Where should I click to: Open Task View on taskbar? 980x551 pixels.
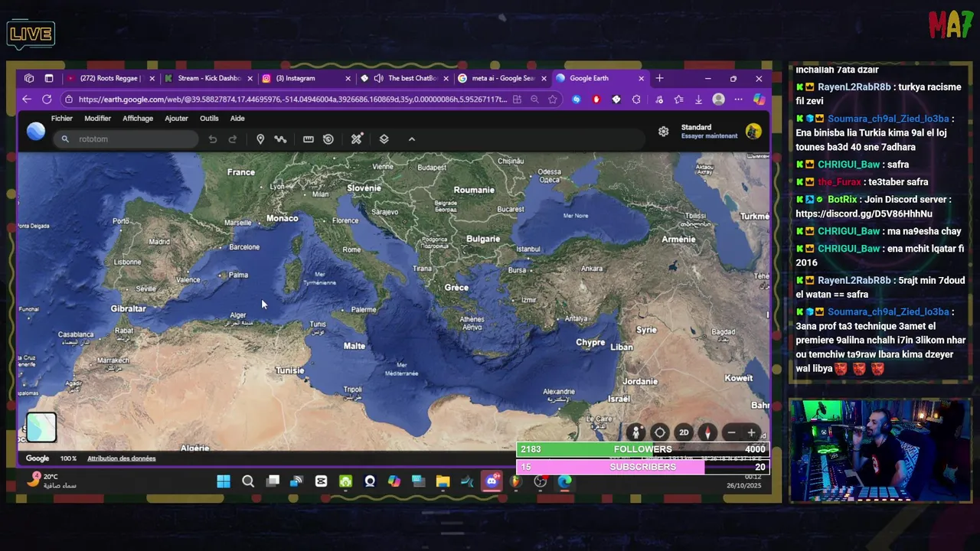coord(273,481)
